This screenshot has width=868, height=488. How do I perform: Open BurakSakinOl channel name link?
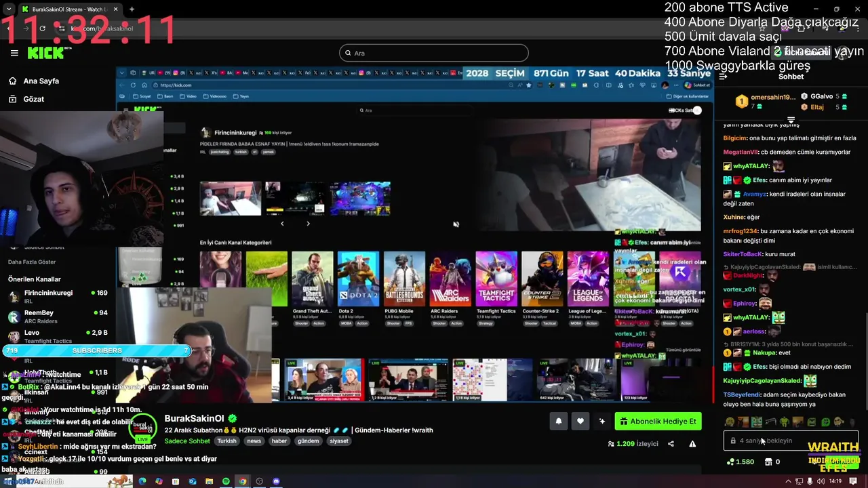pos(194,419)
